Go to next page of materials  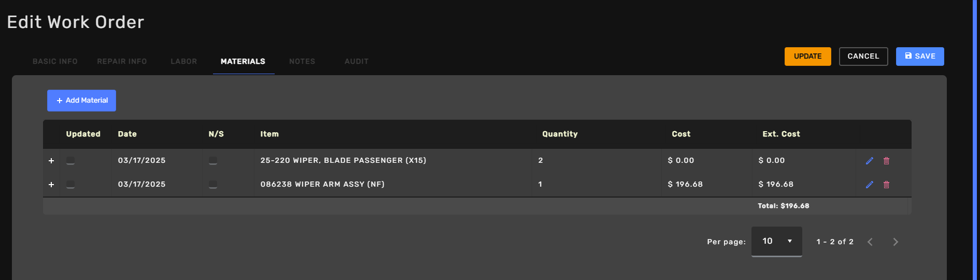(896, 242)
